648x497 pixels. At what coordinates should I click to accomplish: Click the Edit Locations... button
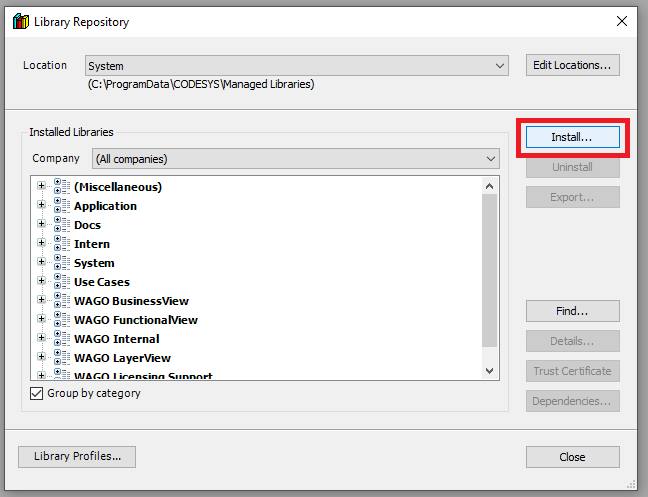click(x=572, y=65)
